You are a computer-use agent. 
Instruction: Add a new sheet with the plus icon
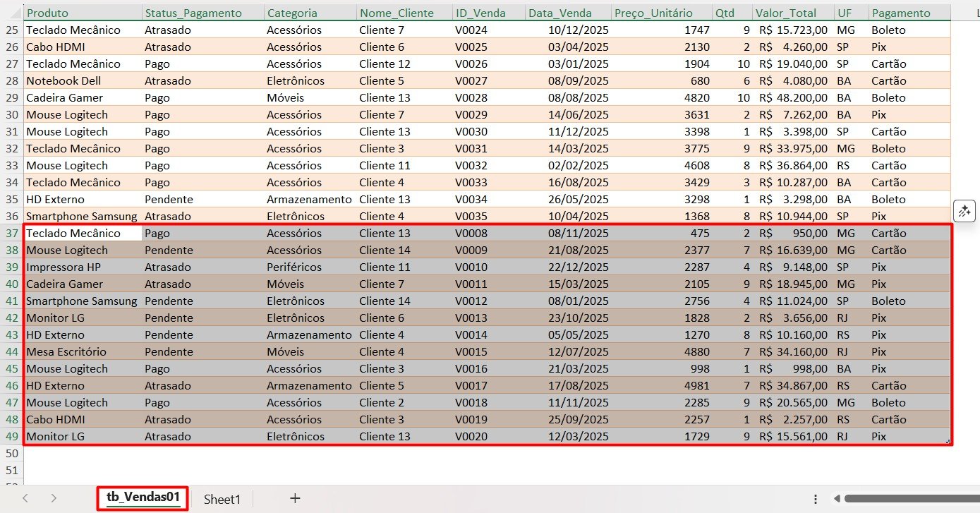(x=295, y=498)
